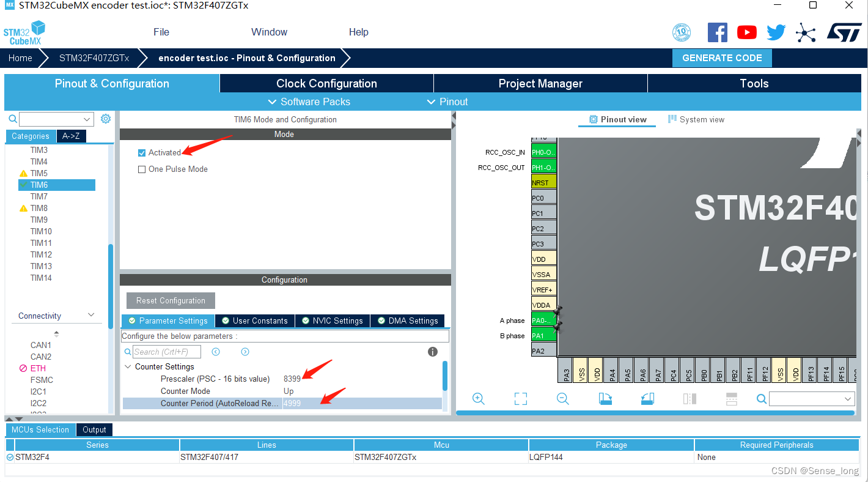The image size is (868, 482).
Task: Go to Home breadcrumb
Action: (20, 58)
